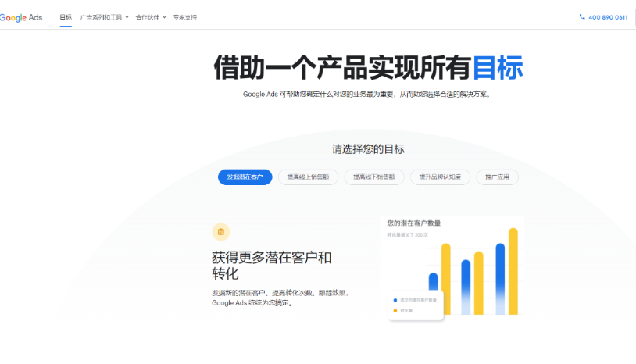Select the 提高线下销售额 goal tab

click(x=374, y=177)
